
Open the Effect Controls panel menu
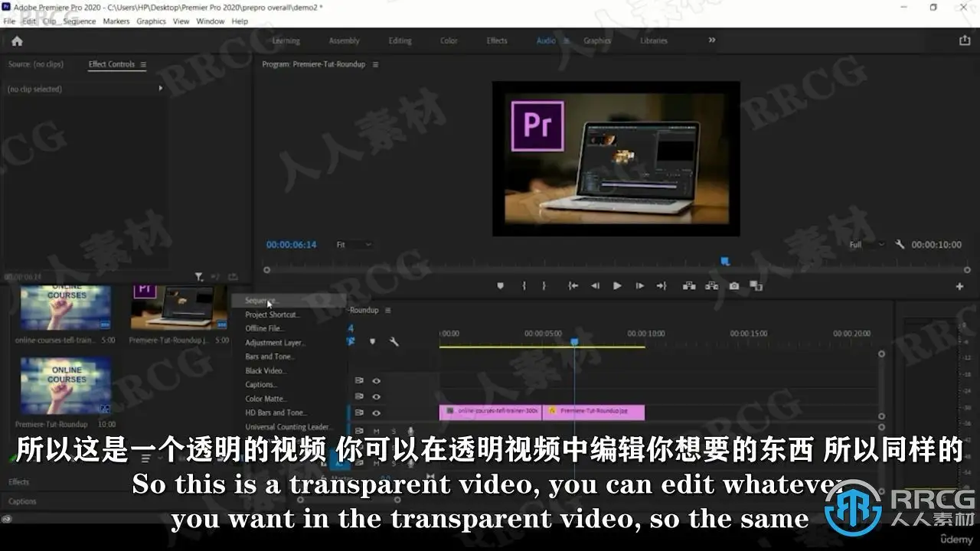143,65
